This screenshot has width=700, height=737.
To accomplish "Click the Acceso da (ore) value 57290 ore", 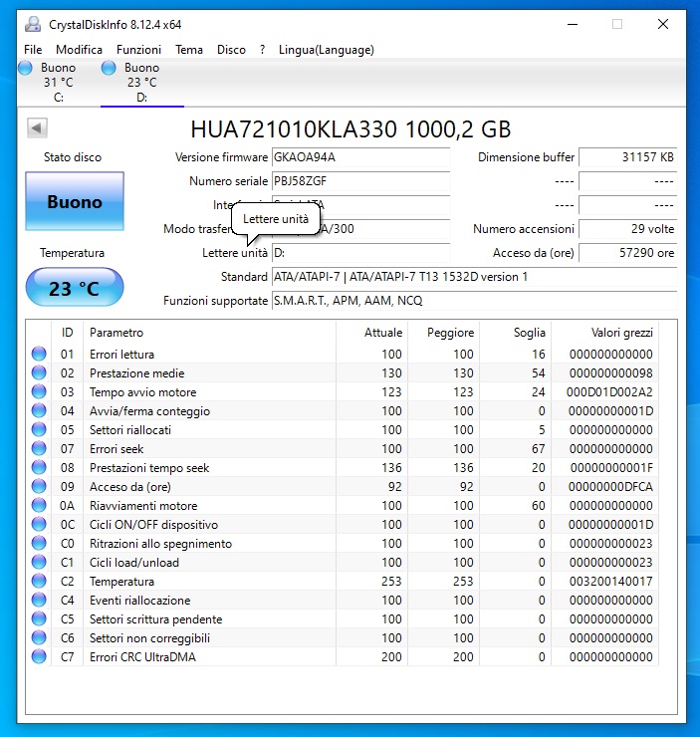I will pos(628,253).
